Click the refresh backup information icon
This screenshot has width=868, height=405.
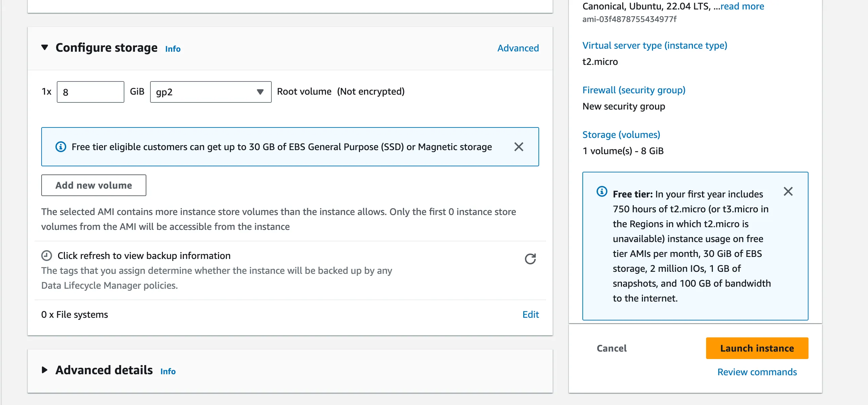click(530, 259)
